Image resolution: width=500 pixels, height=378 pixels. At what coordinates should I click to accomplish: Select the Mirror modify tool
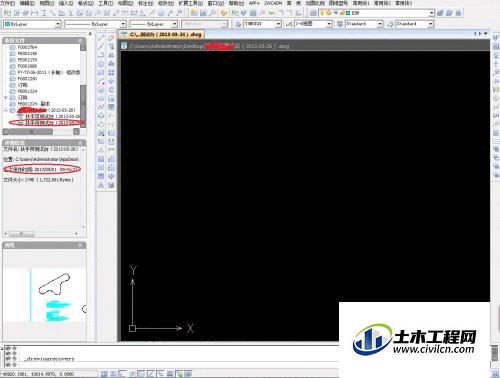111,55
